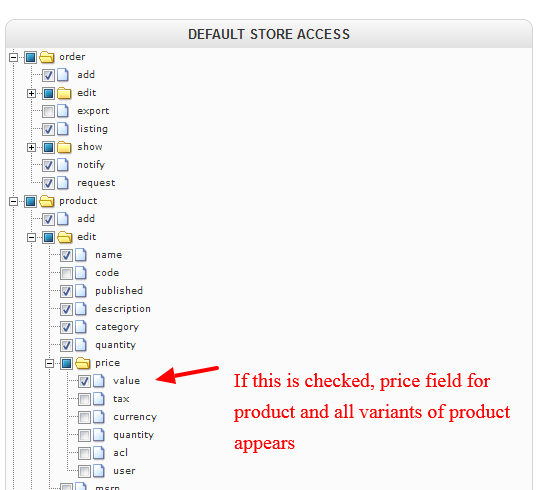
Task: Uncheck the order listing checkbox
Action: click(48, 129)
